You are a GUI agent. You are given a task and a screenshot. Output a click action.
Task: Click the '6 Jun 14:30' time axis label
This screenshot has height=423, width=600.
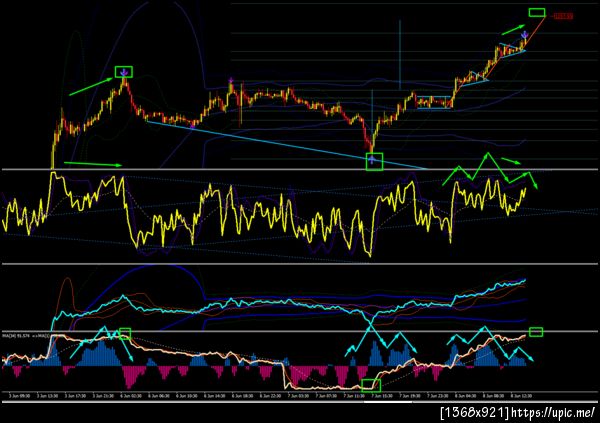[214, 396]
